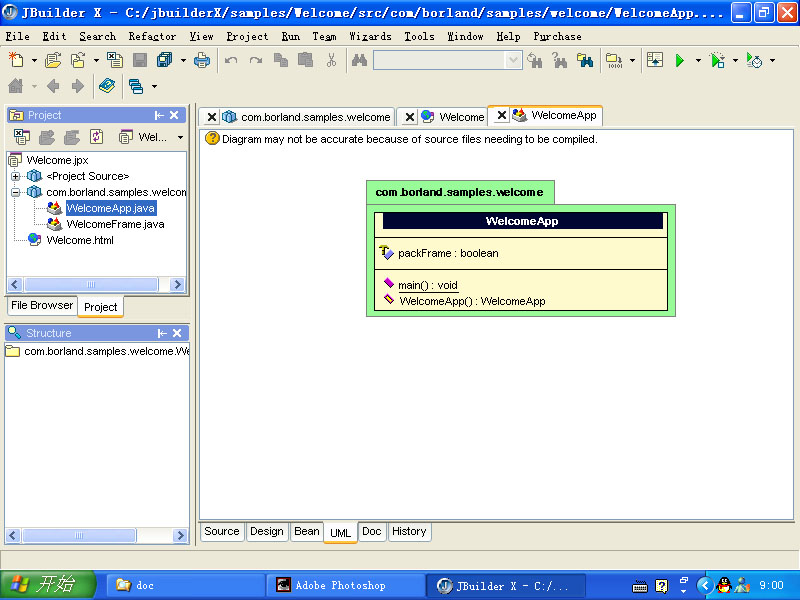Viewport: 800px width, 600px height.
Task: Click the Run Project green arrow
Action: [x=679, y=61]
